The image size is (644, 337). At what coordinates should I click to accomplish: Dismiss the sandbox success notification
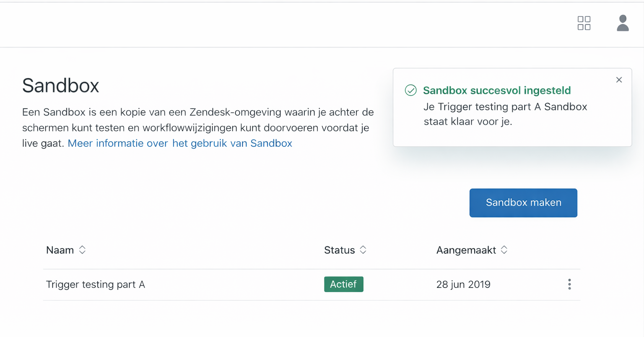click(x=619, y=80)
